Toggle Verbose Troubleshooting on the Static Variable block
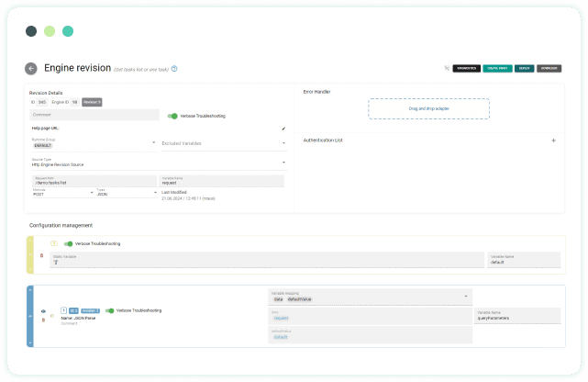Screen dimensions: 588x382 pyautogui.click(x=68, y=243)
